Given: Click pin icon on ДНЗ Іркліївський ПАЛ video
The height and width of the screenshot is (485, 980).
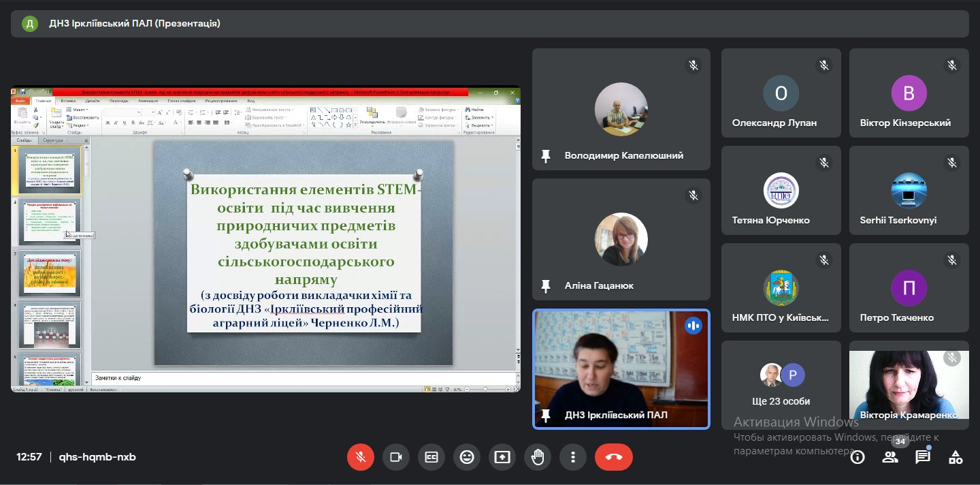Looking at the screenshot, I should click(x=545, y=416).
